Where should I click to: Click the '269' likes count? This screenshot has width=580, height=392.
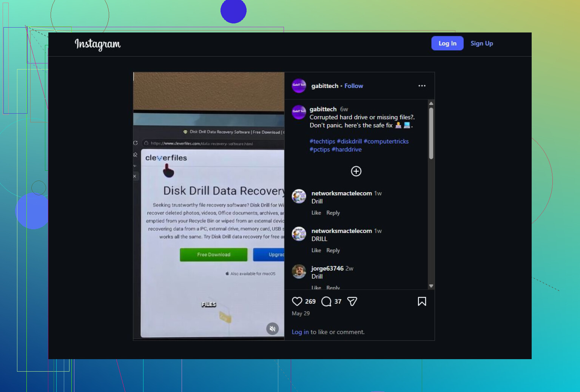(310, 301)
